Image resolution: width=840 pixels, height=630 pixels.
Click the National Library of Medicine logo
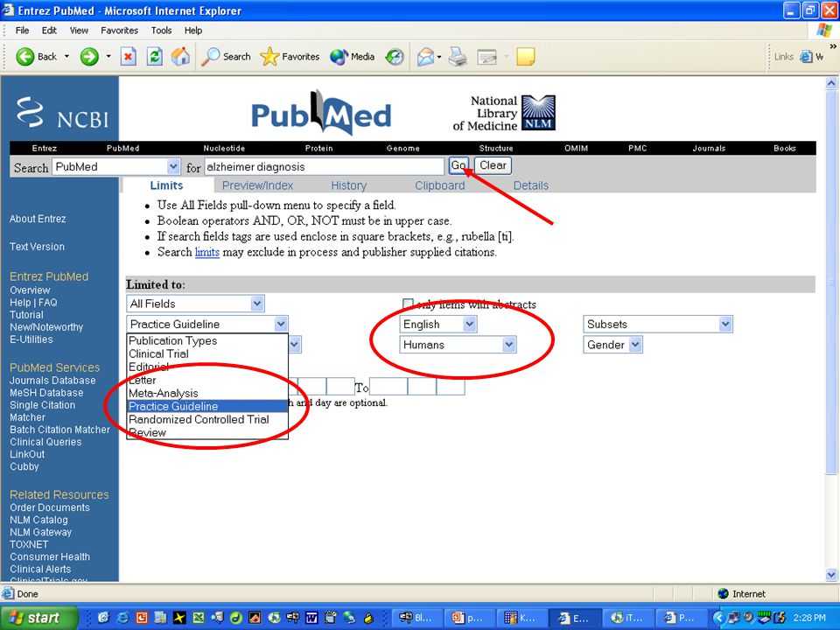coord(504,113)
